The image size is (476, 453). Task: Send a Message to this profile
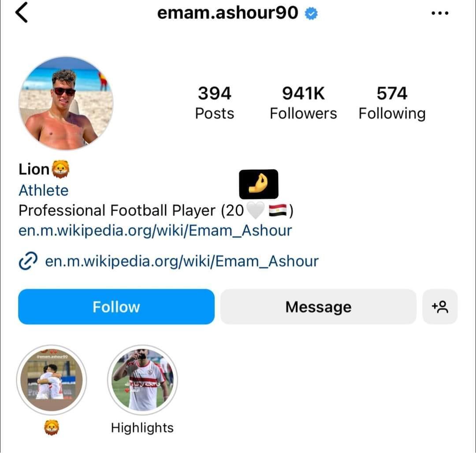click(318, 307)
